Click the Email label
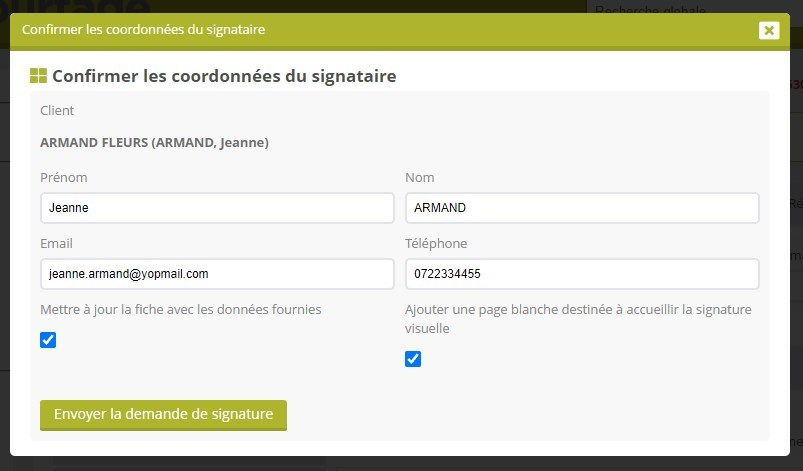Viewport: 803px width, 471px height. [x=56, y=243]
